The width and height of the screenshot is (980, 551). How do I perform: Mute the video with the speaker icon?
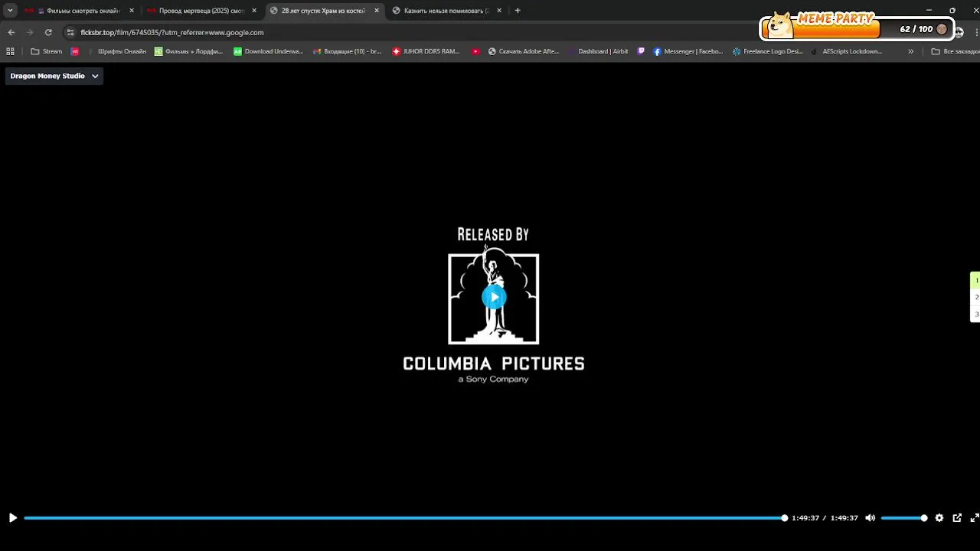click(870, 518)
